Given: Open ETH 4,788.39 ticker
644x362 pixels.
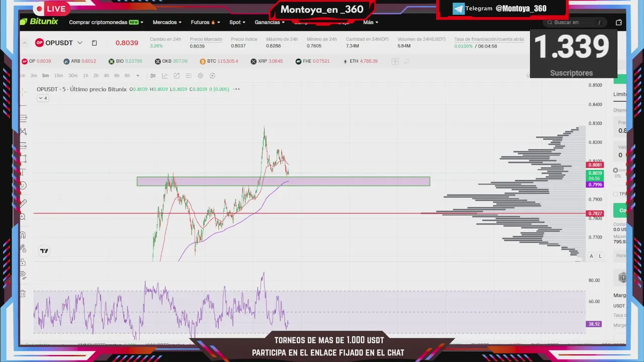Looking at the screenshot, I should [360, 61].
